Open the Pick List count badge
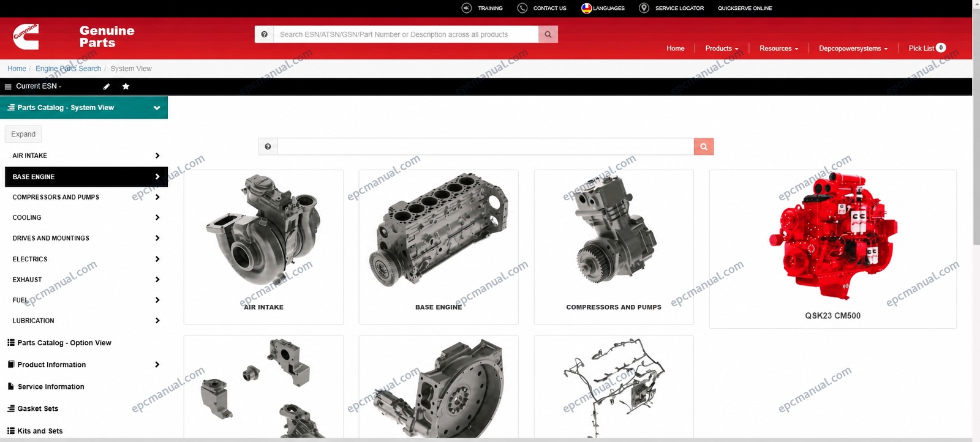 click(941, 47)
